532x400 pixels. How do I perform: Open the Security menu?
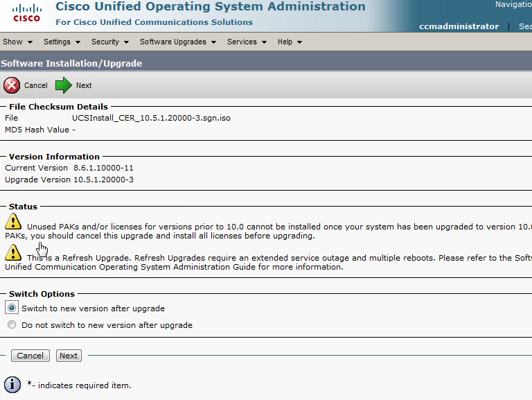[x=110, y=42]
